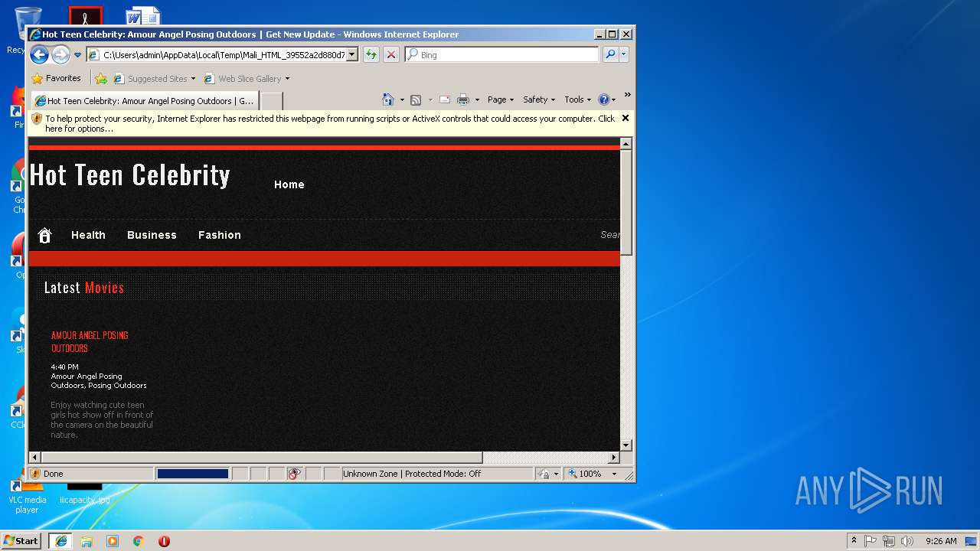This screenshot has height=551, width=980.
Task: Select the Hot Teen Celebrity browser tab
Action: coord(144,100)
